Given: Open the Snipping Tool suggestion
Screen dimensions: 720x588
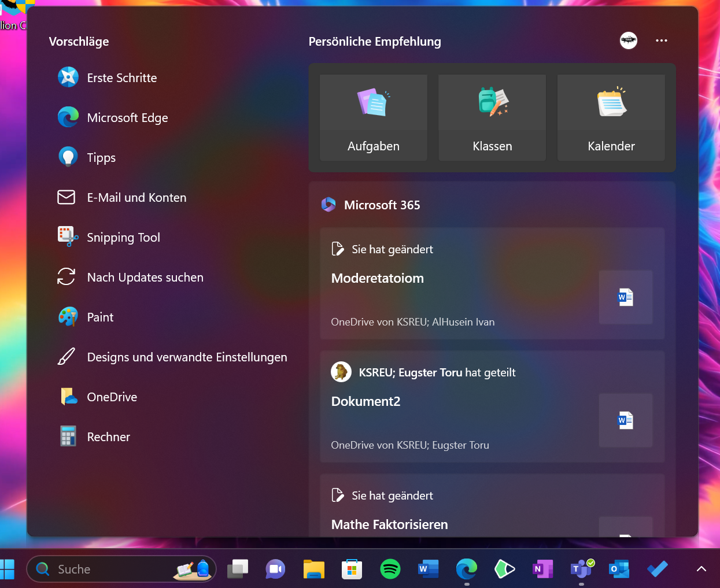Looking at the screenshot, I should point(123,237).
